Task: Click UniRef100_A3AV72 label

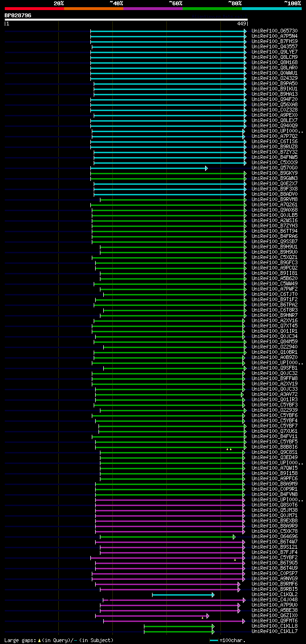Action: coord(275,394)
